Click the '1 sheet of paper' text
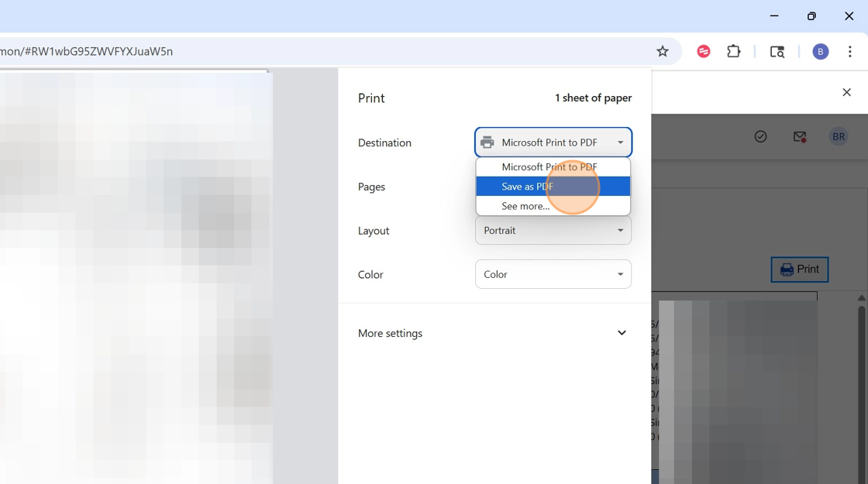This screenshot has width=868, height=484. tap(594, 98)
